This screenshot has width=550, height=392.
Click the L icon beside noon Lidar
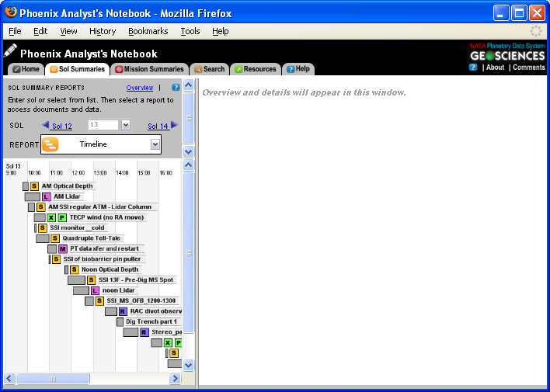pos(95,290)
